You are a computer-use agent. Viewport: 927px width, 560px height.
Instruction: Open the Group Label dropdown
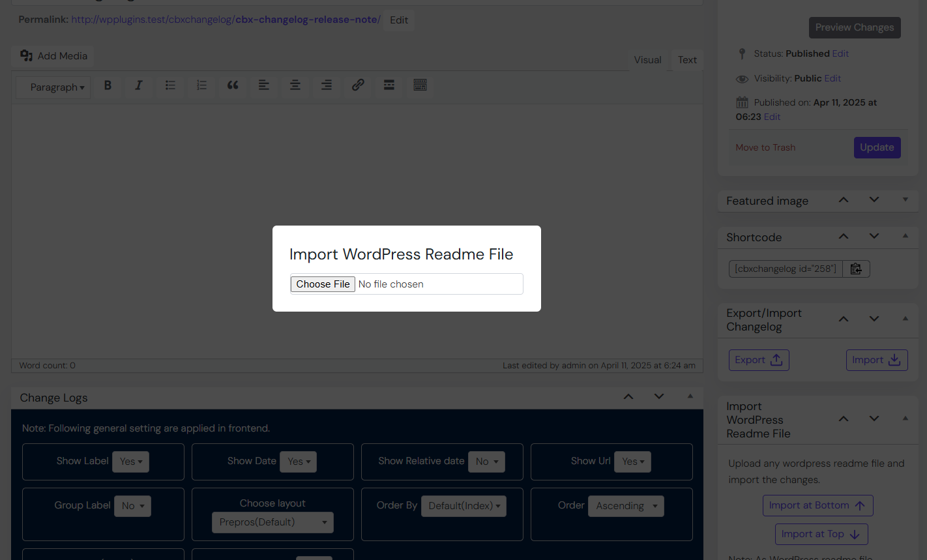132,506
